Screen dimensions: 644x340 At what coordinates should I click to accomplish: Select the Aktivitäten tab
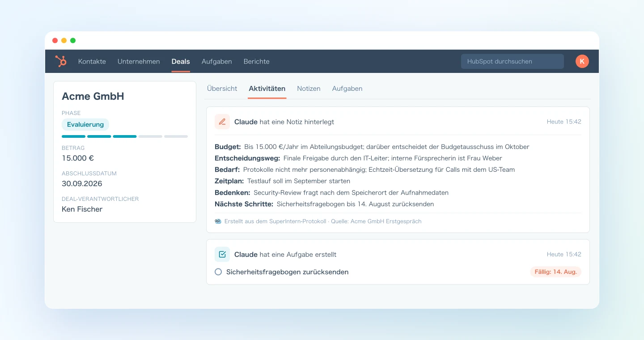tap(267, 89)
